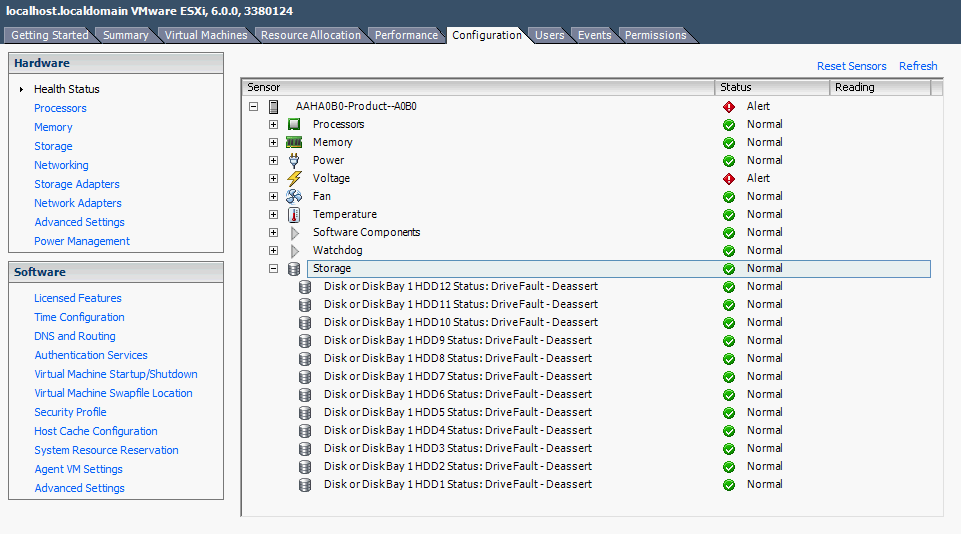This screenshot has height=534, width=961.
Task: Click the Processors chip icon
Action: click(x=294, y=124)
